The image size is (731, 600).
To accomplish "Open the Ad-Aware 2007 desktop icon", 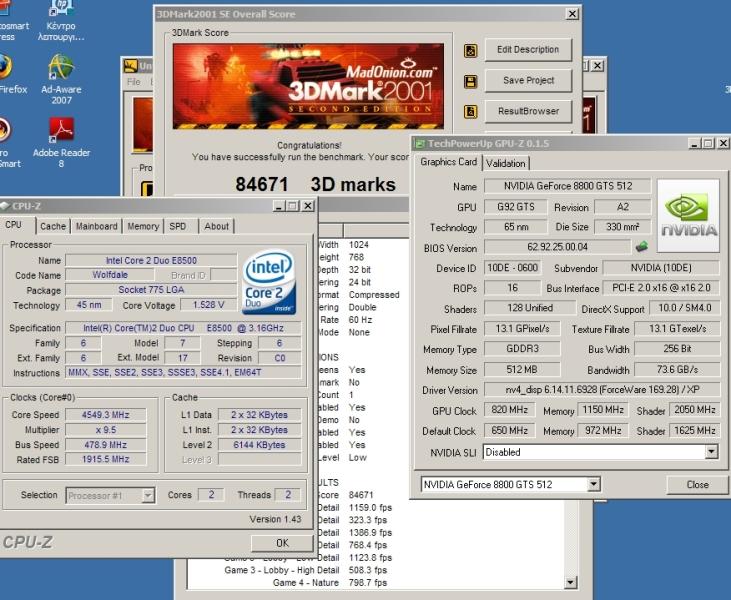I will click(x=61, y=78).
